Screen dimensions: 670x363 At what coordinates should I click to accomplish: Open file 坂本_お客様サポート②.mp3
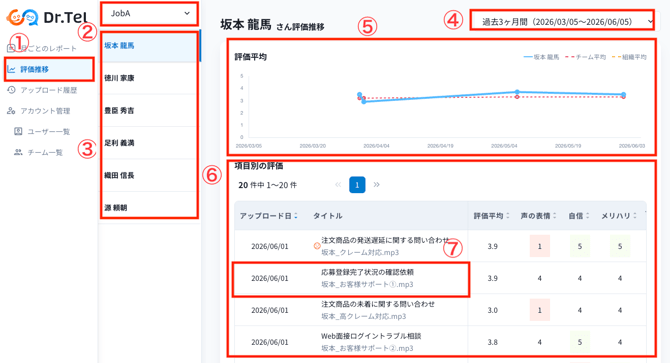(x=367, y=348)
